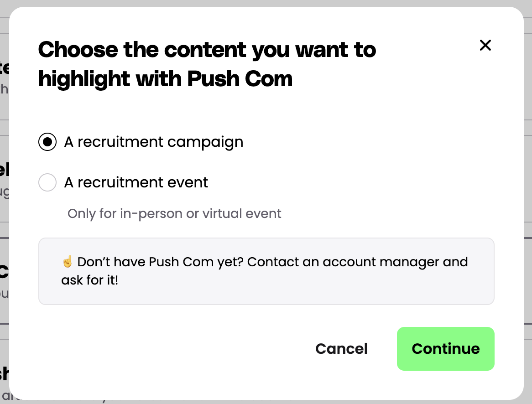Click "ask for it!" in the notice box
532x404 pixels.
[90, 280]
